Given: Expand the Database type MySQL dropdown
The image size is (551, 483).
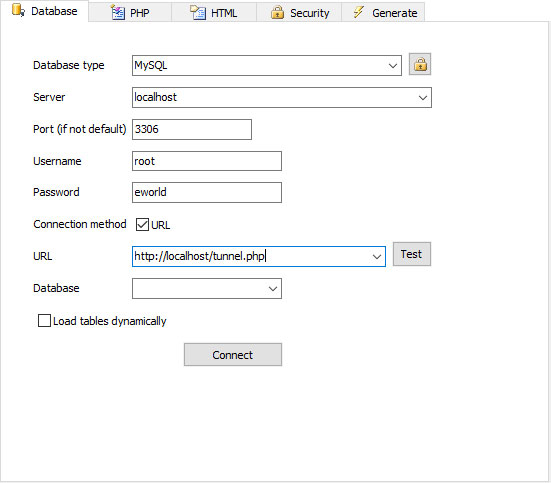Looking at the screenshot, I should (393, 65).
